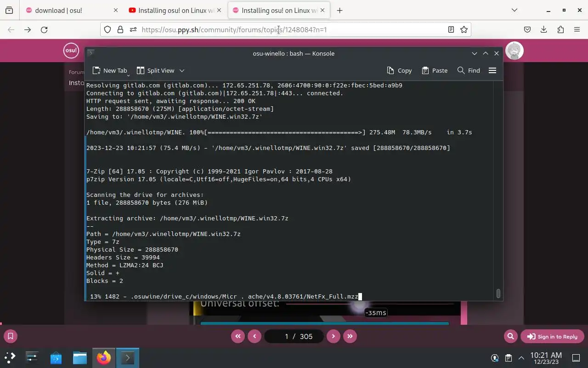Click Paste in the Konsole toolbar
The height and width of the screenshot is (368, 588).
tap(435, 70)
